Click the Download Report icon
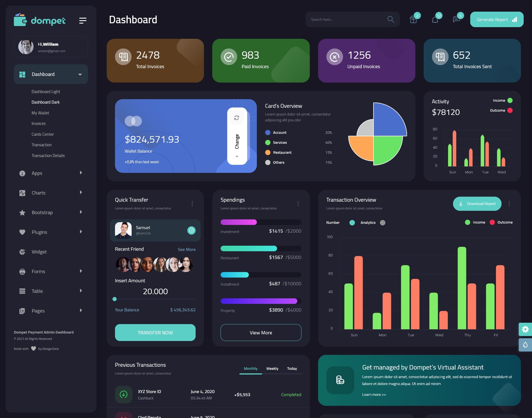The image size is (532, 418). click(461, 203)
